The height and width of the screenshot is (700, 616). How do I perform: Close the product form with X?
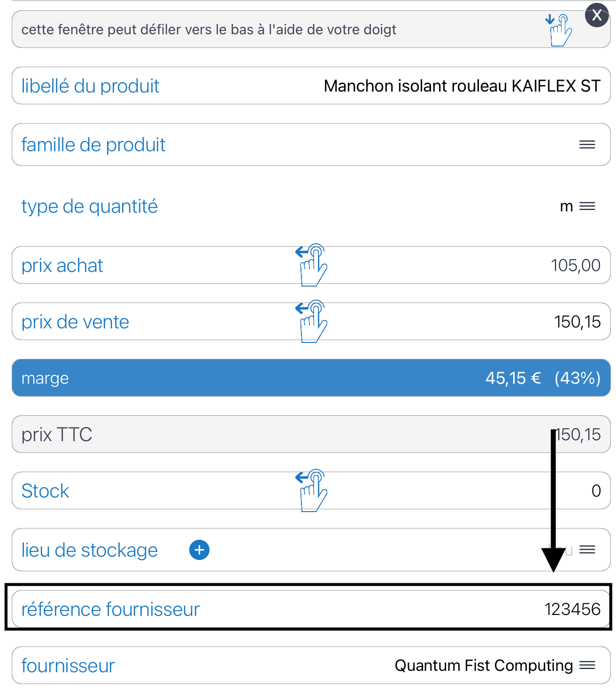click(x=597, y=15)
